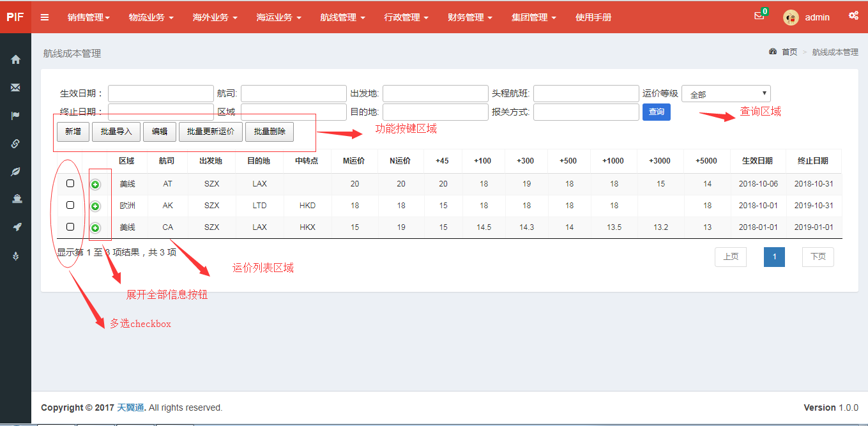Open the leaf icon in sidebar

pos(15,172)
